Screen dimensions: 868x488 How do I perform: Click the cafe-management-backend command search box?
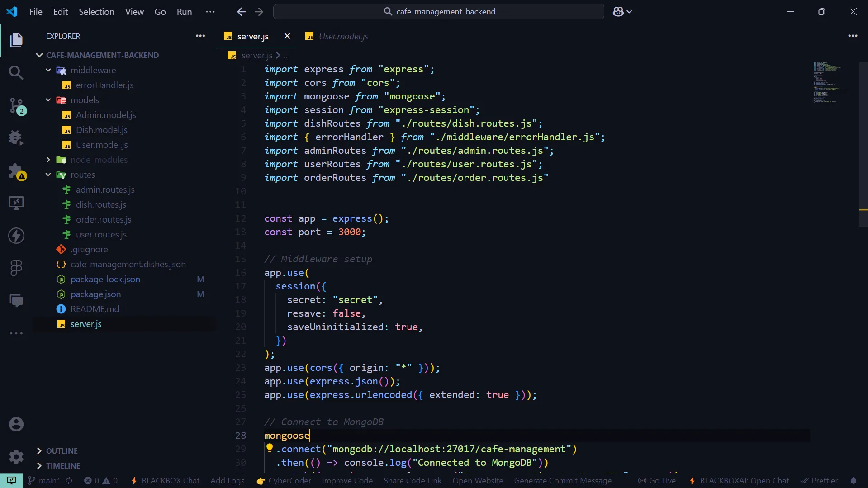point(438,12)
